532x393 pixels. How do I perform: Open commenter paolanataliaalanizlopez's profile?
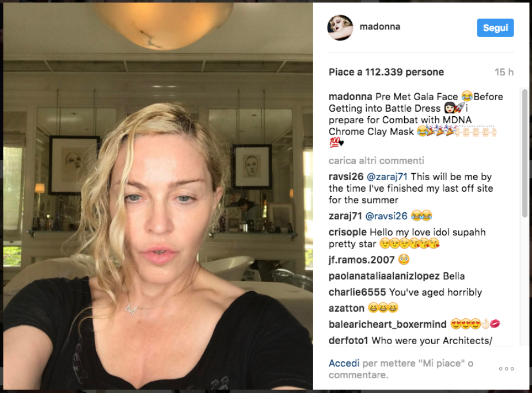point(384,276)
